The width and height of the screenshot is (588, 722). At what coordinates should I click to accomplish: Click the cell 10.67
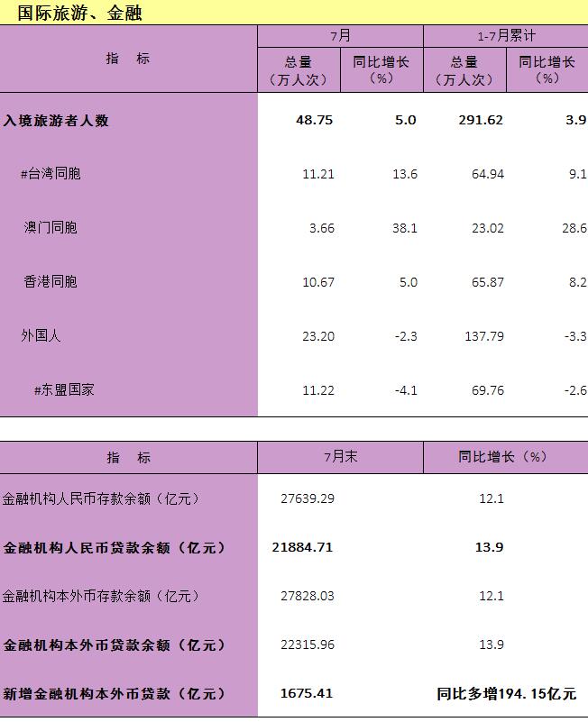tap(318, 282)
